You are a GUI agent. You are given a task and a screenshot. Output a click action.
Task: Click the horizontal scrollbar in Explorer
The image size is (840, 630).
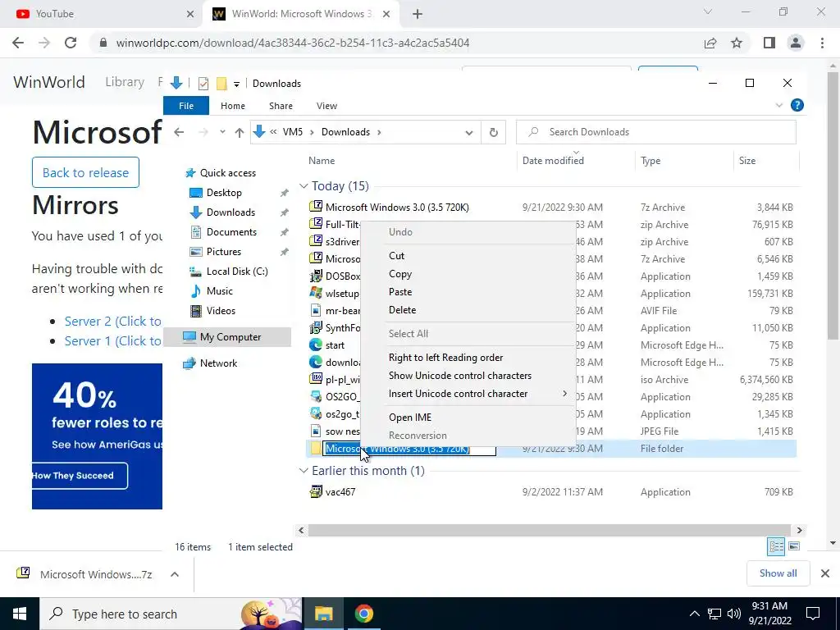coord(550,531)
